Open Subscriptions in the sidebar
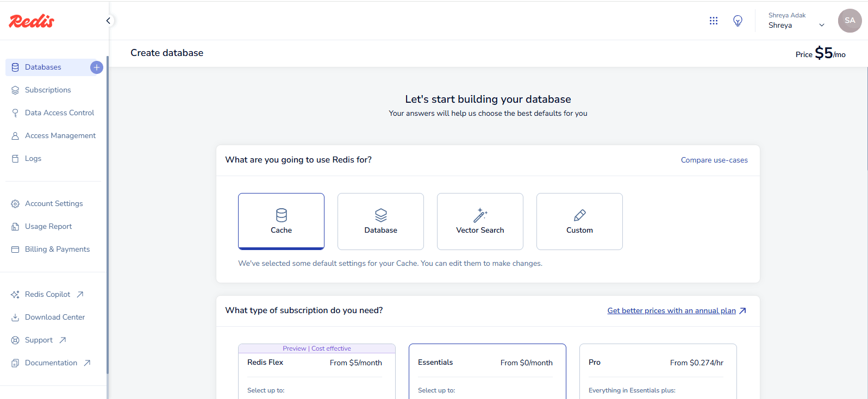The height and width of the screenshot is (399, 868). pos(48,90)
